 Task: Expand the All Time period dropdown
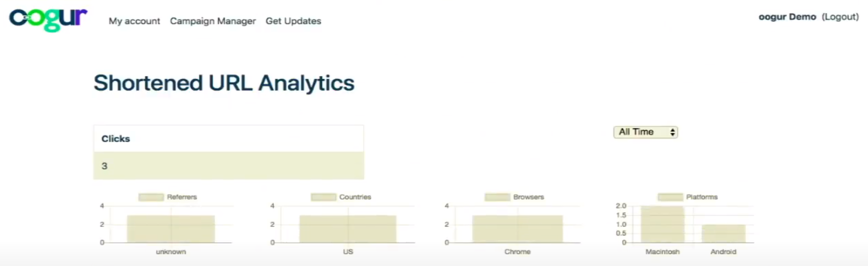point(645,132)
